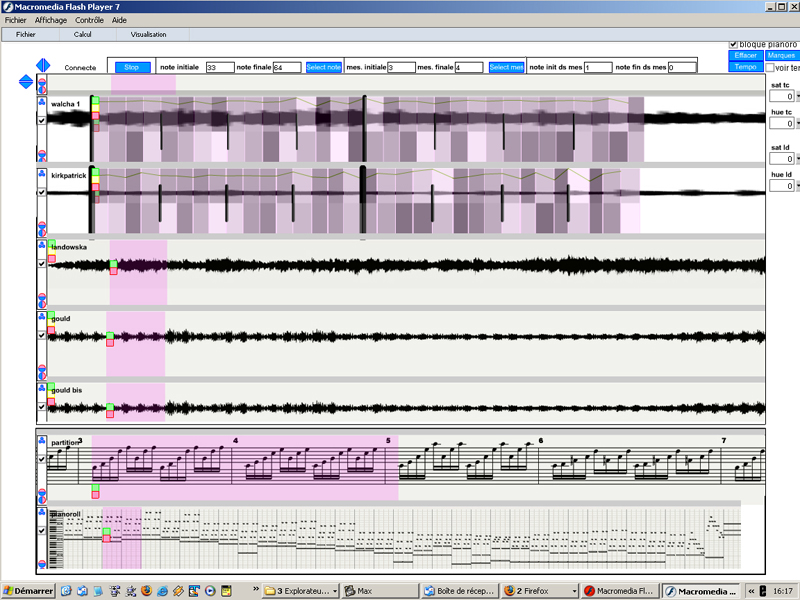Click the note finale input field
This screenshot has height=600, width=800.
click(287, 67)
